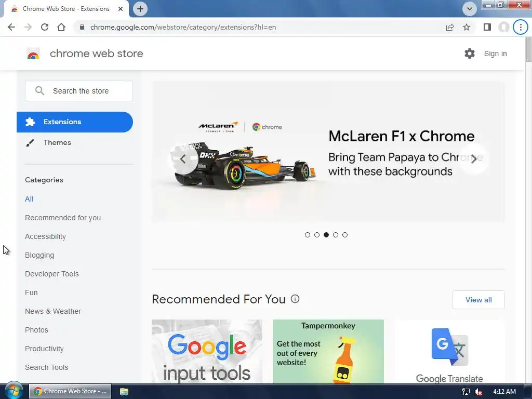Click the extensions puzzle piece icon
532x399 pixels.
[x=30, y=122]
